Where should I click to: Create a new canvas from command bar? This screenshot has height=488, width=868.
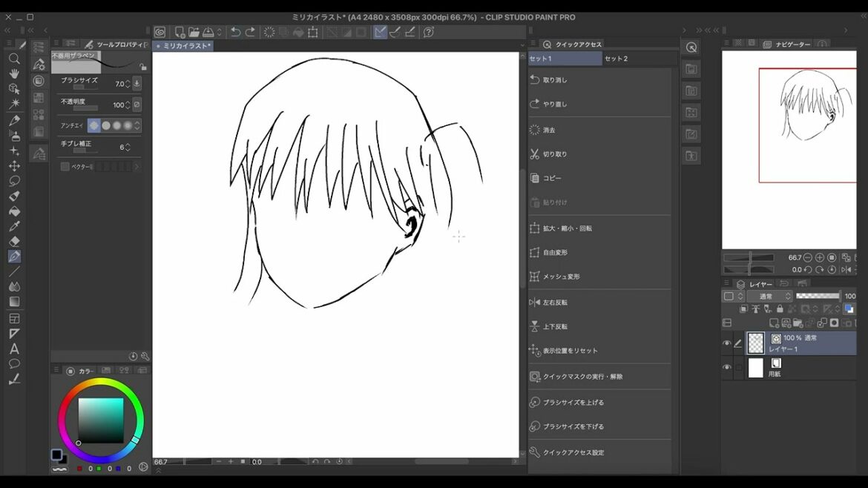tap(180, 32)
